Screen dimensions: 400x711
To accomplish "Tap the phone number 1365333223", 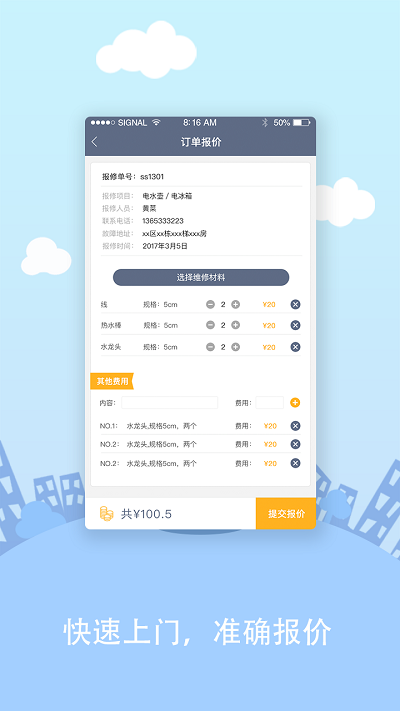I will pos(163,221).
